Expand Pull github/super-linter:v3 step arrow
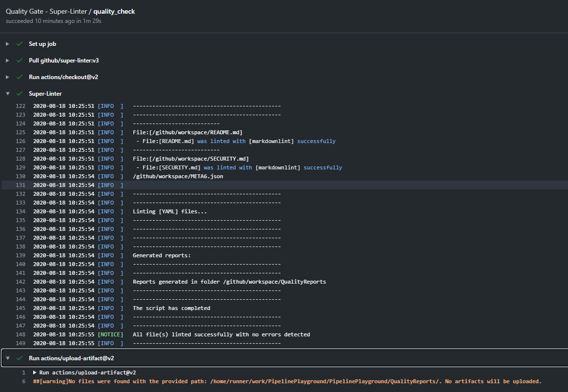The image size is (568, 392). [7, 61]
